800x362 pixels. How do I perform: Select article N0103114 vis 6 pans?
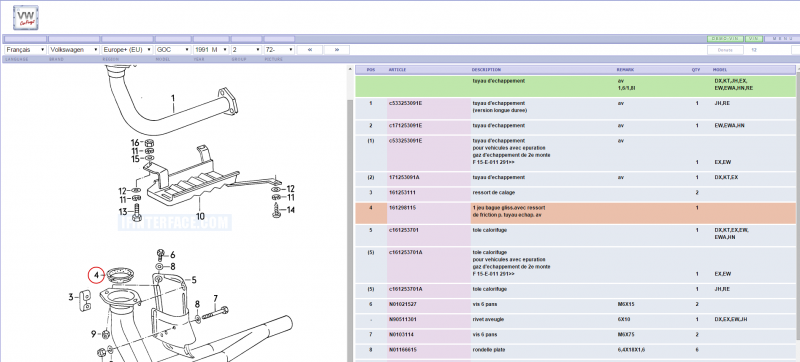[x=402, y=335]
